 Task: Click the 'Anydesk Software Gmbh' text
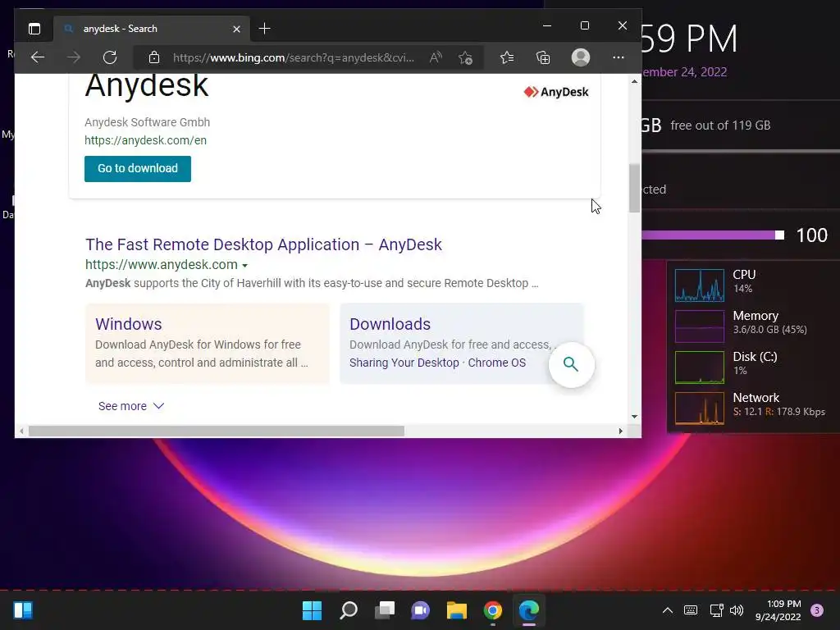(x=148, y=122)
